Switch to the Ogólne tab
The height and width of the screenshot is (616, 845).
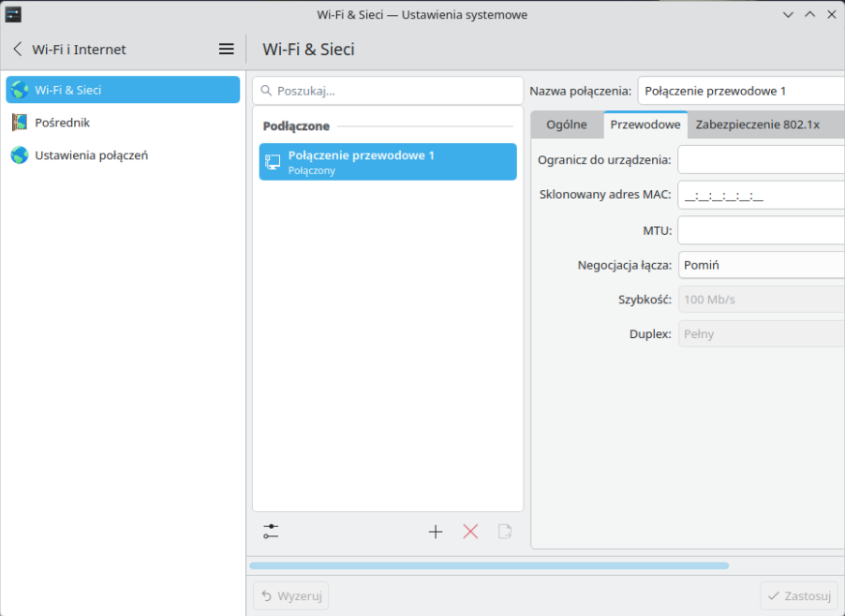click(x=567, y=125)
